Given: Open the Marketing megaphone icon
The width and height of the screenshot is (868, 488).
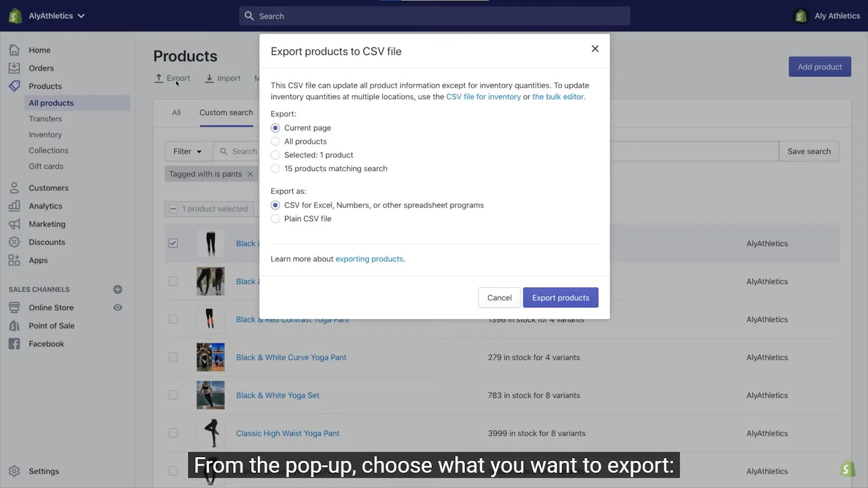Looking at the screenshot, I should (15, 224).
